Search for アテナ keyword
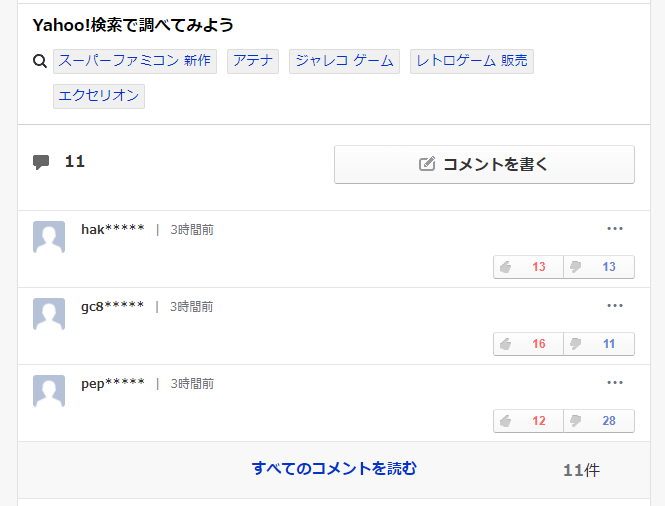665x506 pixels. click(253, 61)
